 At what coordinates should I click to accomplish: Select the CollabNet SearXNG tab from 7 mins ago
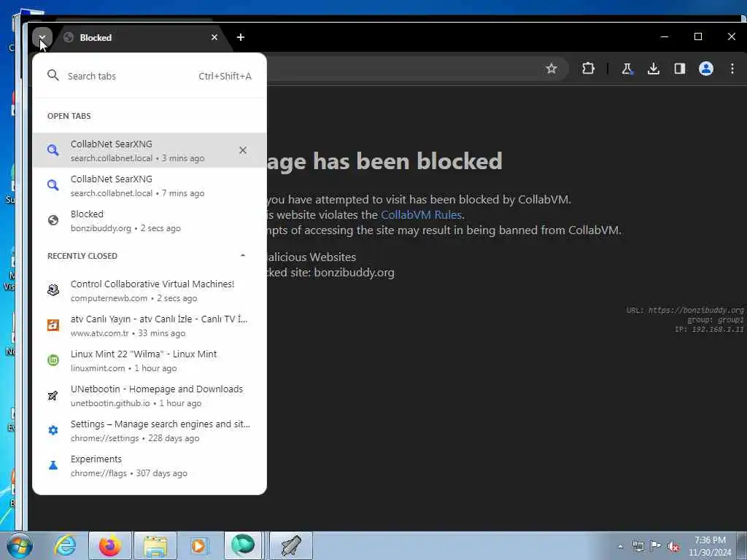pos(150,185)
